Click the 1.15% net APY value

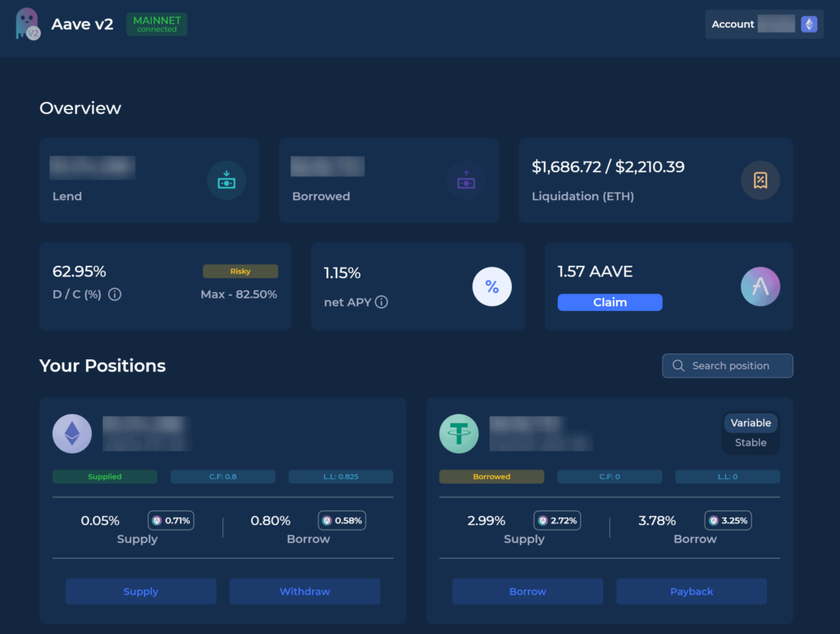pyautogui.click(x=342, y=273)
